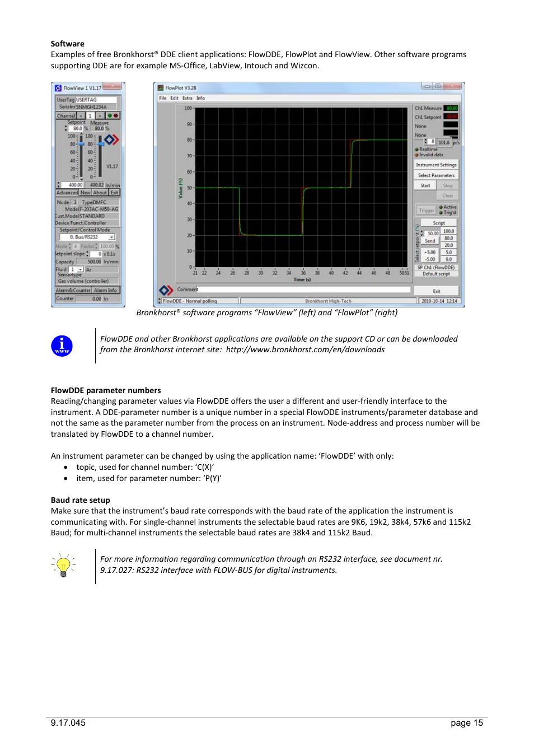Screen dimensions: 534x756
Task: Open the Info menu in FlowPlot
Action: [x=200, y=98]
